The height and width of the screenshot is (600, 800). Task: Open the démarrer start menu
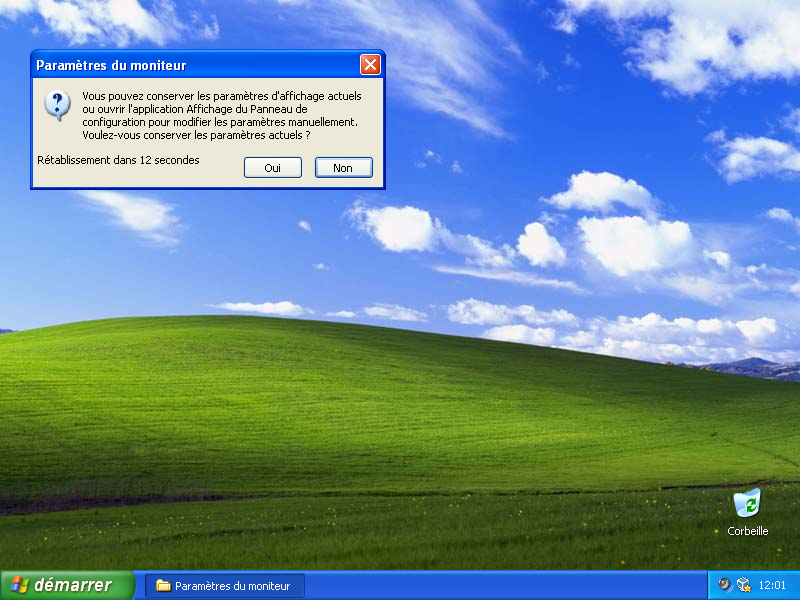click(x=67, y=585)
